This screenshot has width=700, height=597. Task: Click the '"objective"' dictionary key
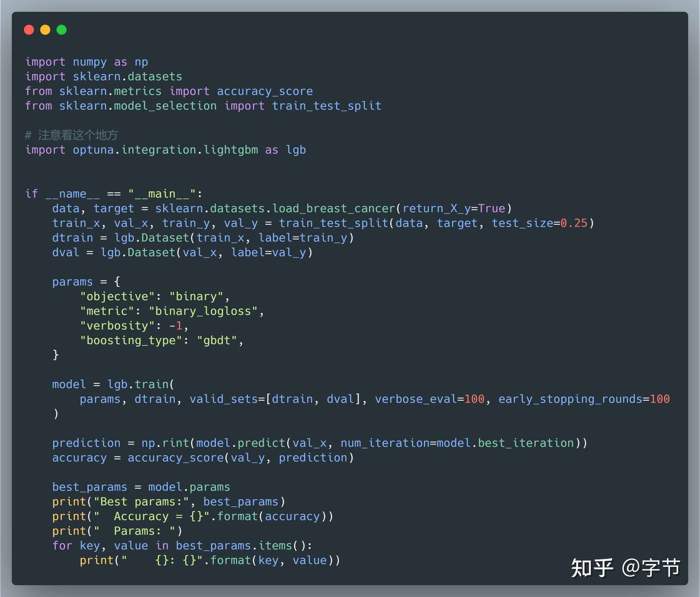(x=117, y=296)
